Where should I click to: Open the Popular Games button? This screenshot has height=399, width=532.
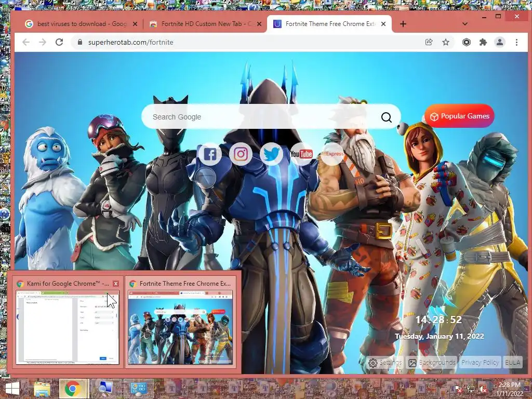459,116
